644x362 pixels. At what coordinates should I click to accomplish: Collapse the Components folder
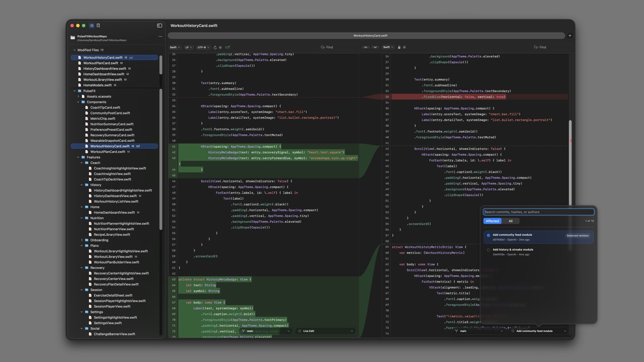tap(78, 102)
